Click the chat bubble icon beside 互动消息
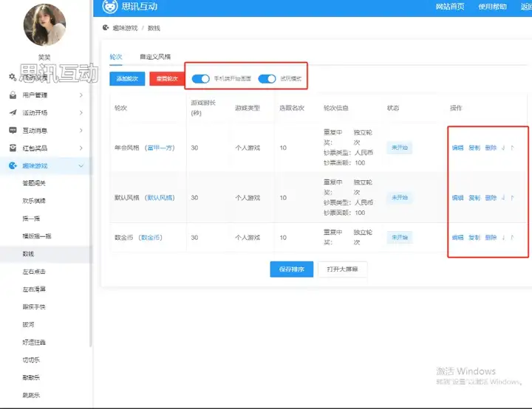 click(x=13, y=130)
